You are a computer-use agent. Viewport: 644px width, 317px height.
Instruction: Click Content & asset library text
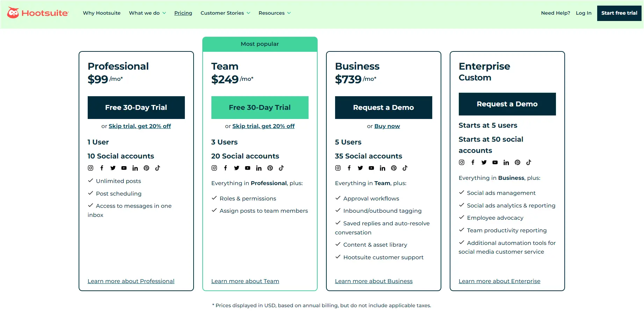point(375,245)
